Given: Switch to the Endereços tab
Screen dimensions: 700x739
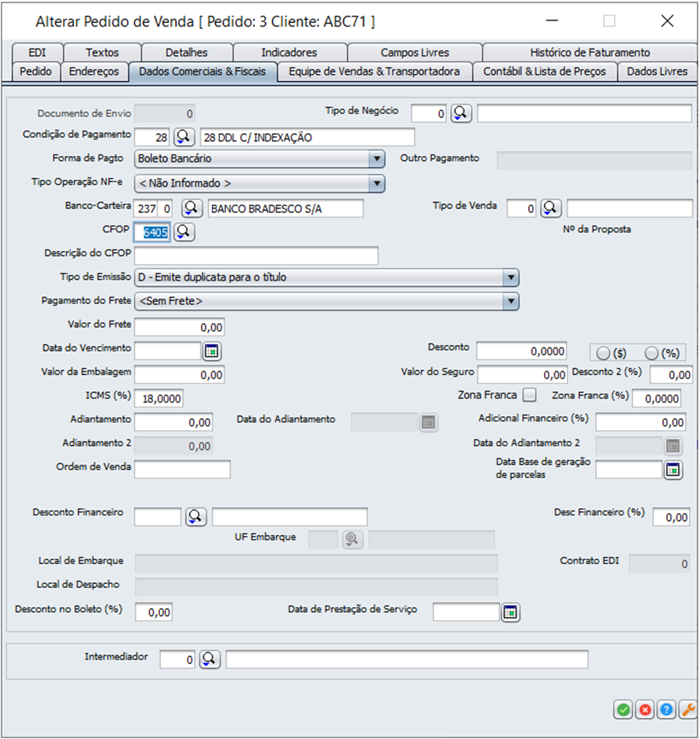Looking at the screenshot, I should point(94,72).
